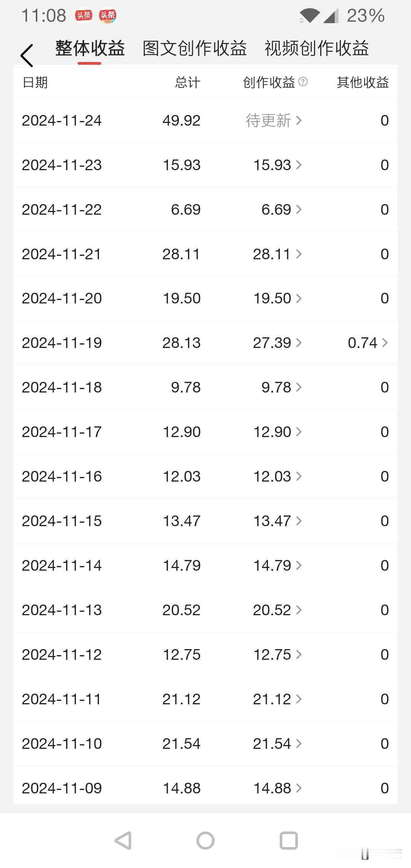Viewport: 411px width, 868px height.
Task: Open the 创作收益 help question-mark icon
Action: click(303, 81)
